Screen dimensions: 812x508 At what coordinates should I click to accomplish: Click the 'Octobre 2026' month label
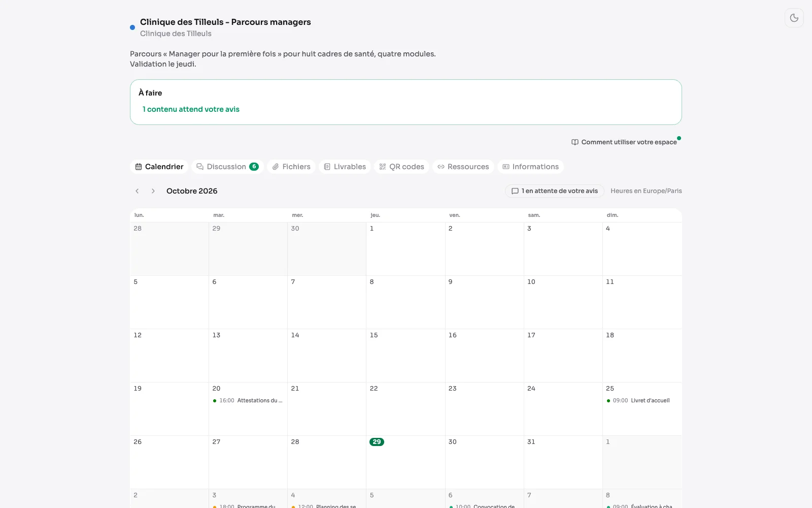point(192,191)
